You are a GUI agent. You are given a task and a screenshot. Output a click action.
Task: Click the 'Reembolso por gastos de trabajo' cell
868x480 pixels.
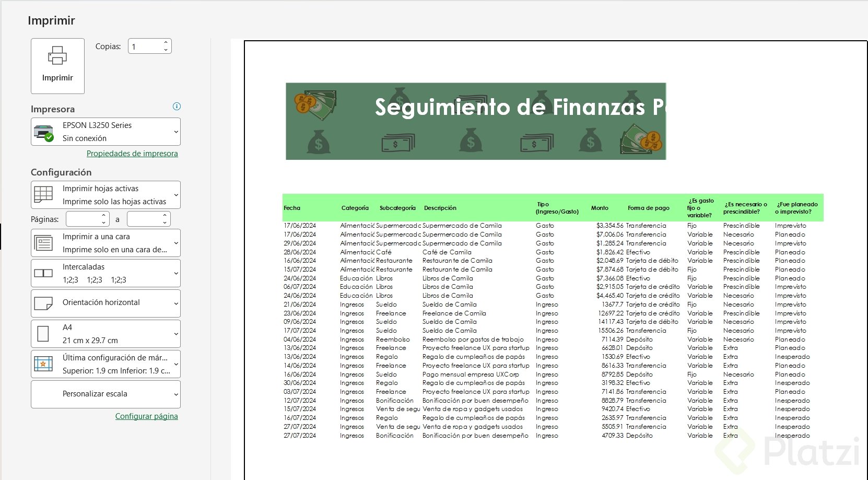coord(473,339)
